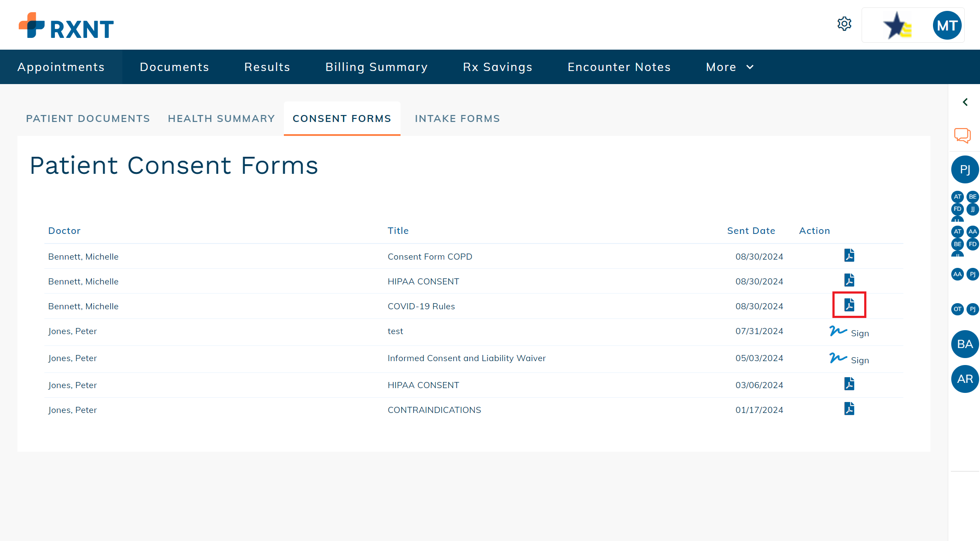The width and height of the screenshot is (980, 541).
Task: Open Rx Savings page
Action: [498, 67]
